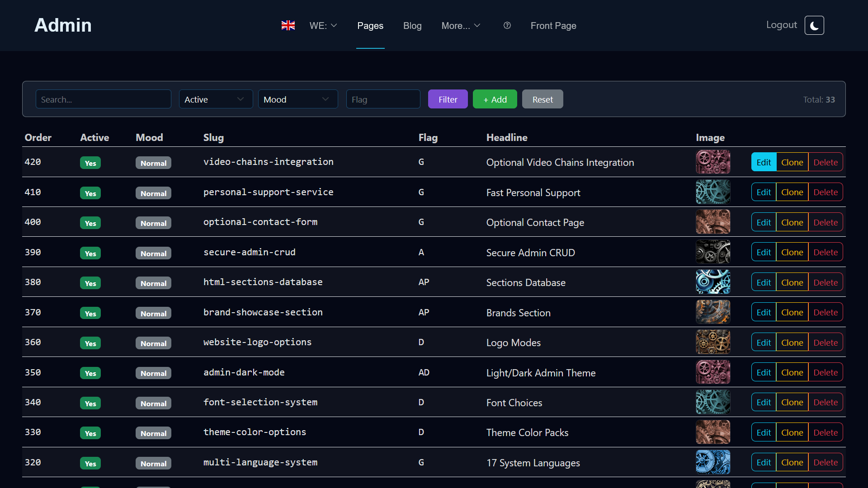Go to the Pages tab
868x488 pixels.
(370, 26)
